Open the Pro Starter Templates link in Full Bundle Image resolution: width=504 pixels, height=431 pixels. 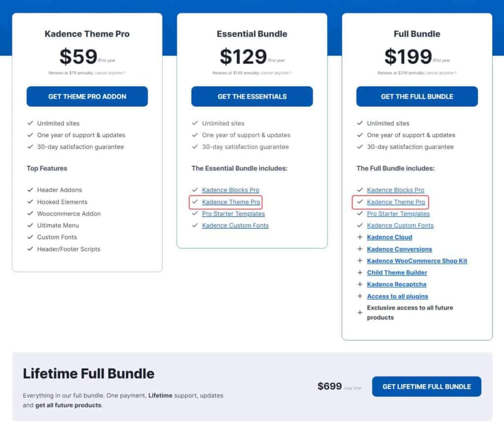[398, 214]
